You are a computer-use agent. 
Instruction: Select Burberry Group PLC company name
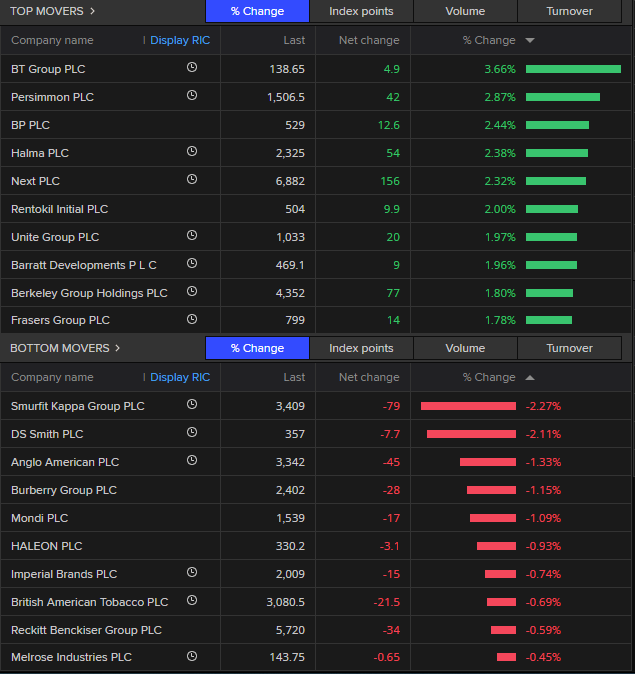64,490
